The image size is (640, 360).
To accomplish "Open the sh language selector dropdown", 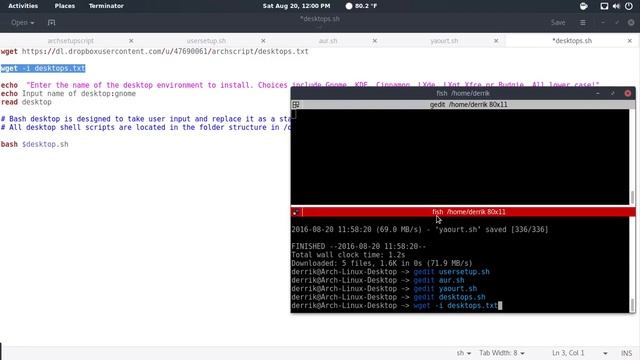I will tap(464, 353).
